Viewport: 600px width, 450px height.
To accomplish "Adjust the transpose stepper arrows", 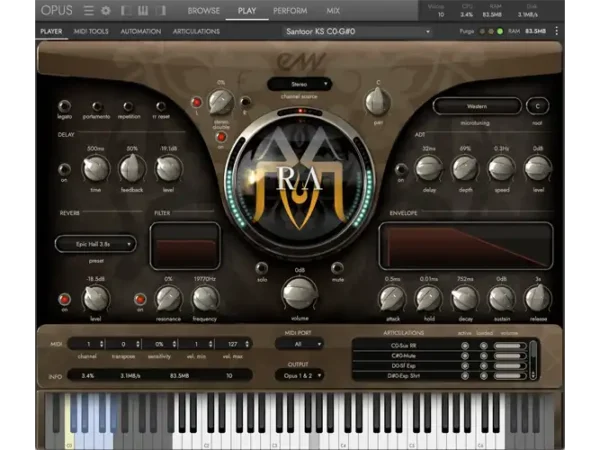I will [x=138, y=344].
